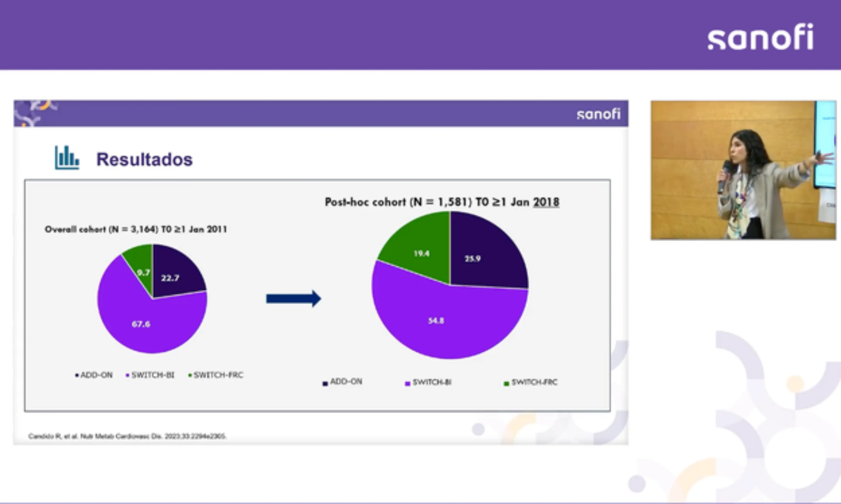The width and height of the screenshot is (841, 504).
Task: Select the speaker video thumbnail
Action: tap(743, 170)
